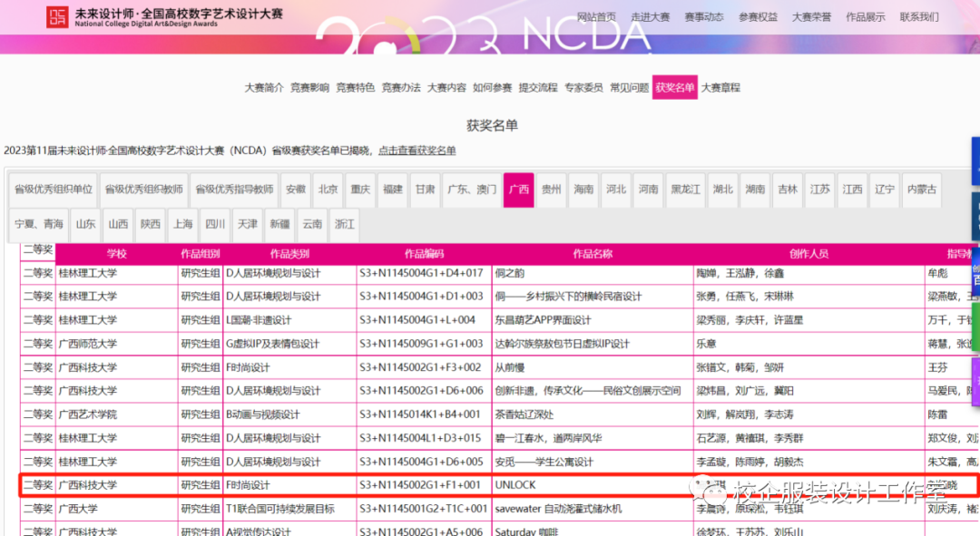Go to 竞赛办法 sub-navigation link
Screen dimensions: 980x536
click(401, 87)
